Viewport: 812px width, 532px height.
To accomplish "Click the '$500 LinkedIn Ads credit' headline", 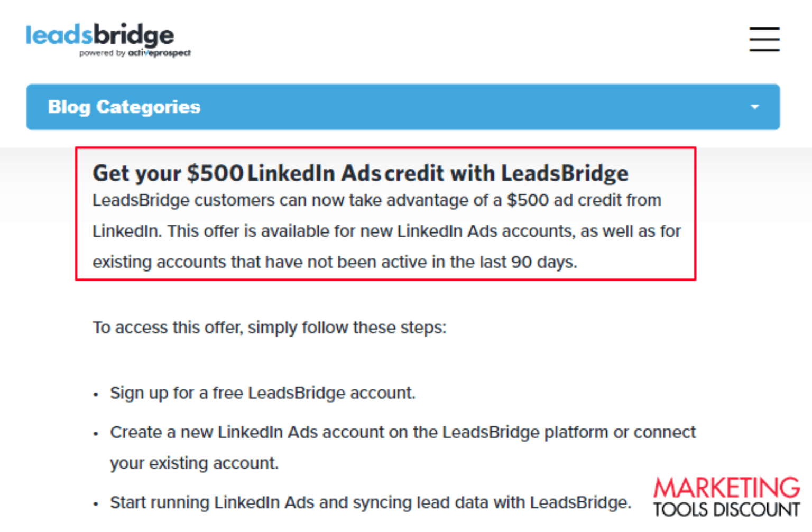I will tap(361, 173).
